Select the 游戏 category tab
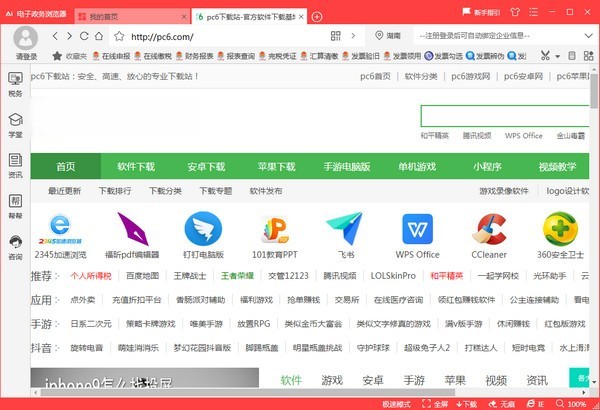Viewport: 600px width, 410px height. pos(332,380)
